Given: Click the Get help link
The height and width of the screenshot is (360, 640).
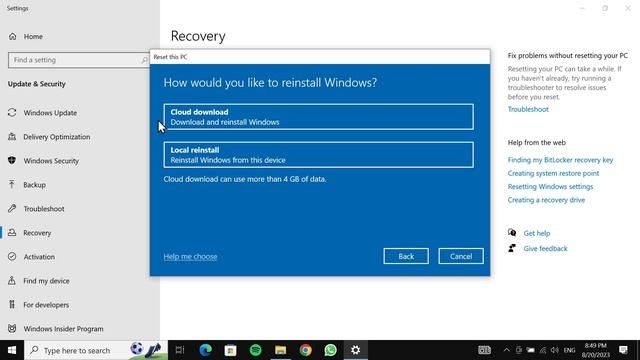Looking at the screenshot, I should pyautogui.click(x=537, y=233).
